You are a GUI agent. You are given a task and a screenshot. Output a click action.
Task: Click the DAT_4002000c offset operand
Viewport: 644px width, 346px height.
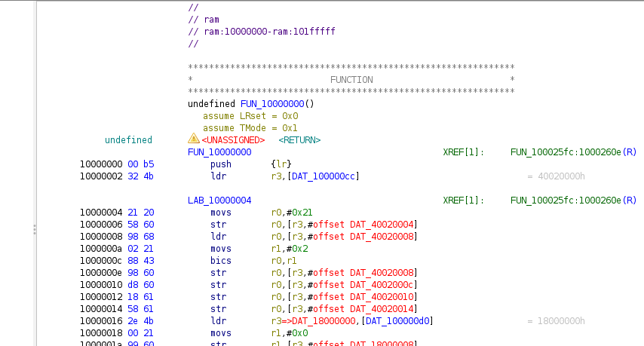(x=383, y=285)
